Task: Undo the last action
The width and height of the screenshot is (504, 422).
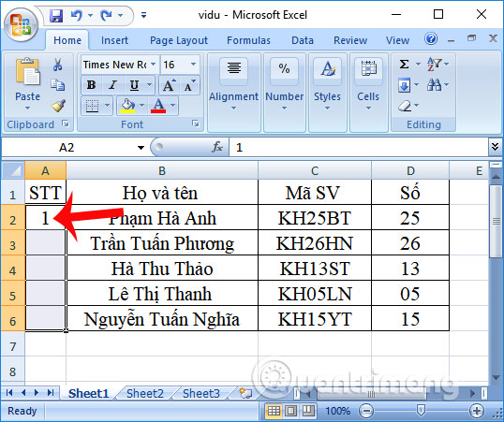Action: pyautogui.click(x=77, y=15)
